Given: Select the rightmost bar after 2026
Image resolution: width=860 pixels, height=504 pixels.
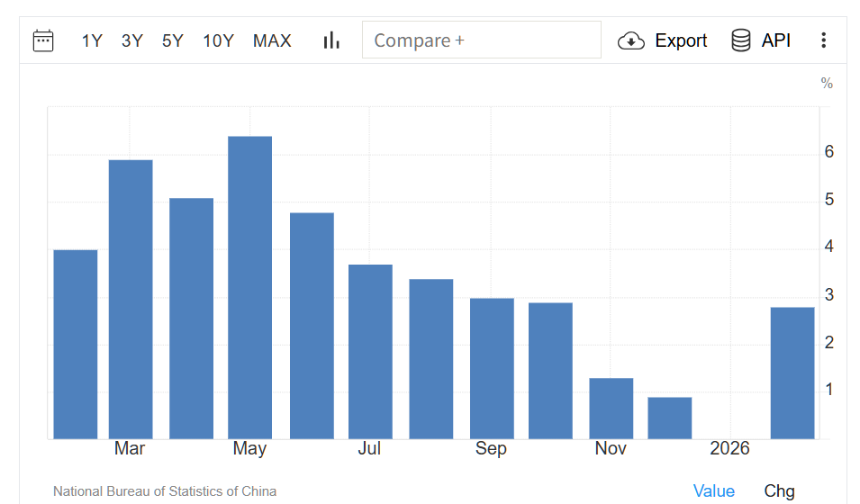Looking at the screenshot, I should pyautogui.click(x=792, y=373).
